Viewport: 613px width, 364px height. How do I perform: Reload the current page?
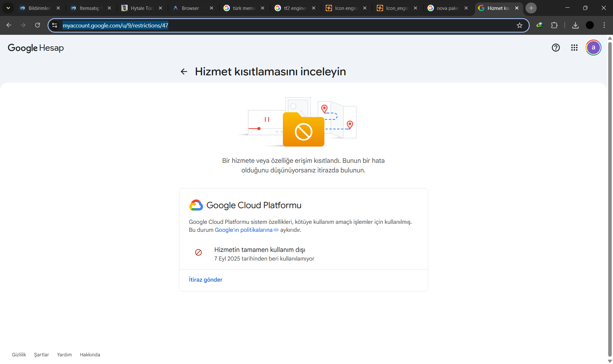pos(37,25)
